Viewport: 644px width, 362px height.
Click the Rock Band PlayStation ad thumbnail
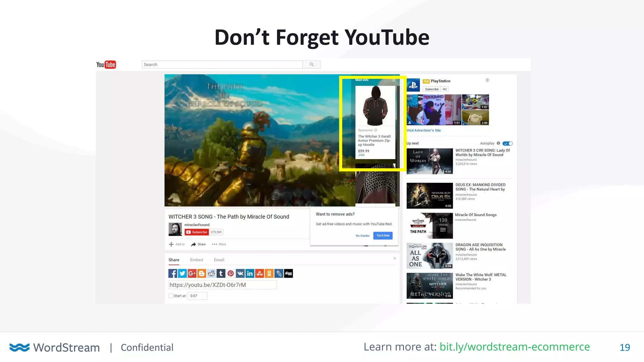[x=434, y=110]
